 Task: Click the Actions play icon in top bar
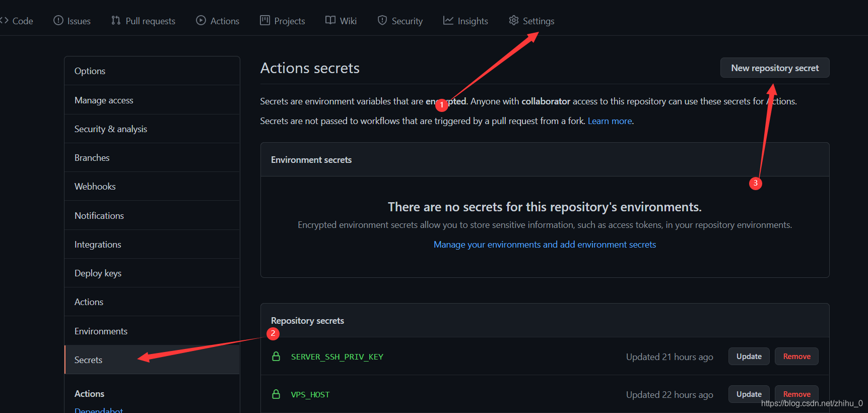point(201,21)
